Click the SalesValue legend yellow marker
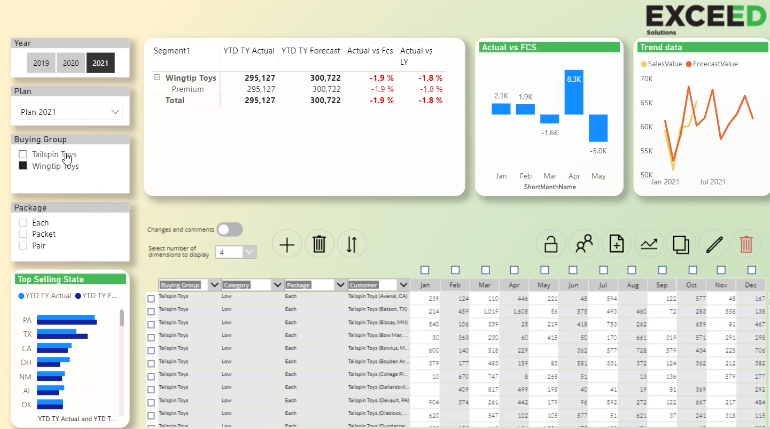The image size is (770, 429). (644, 64)
